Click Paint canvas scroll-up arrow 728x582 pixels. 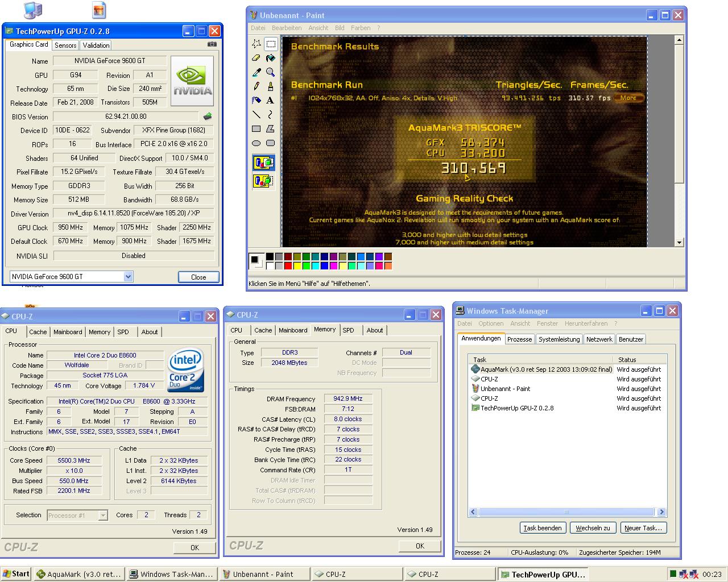click(679, 40)
